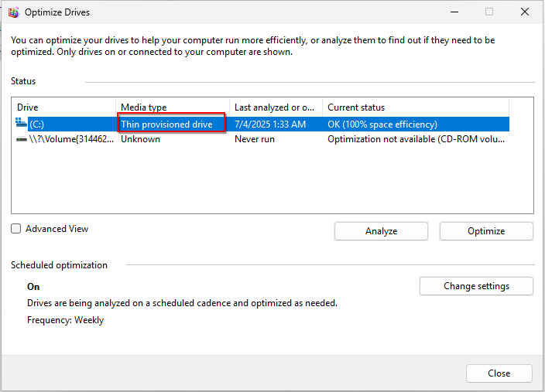Screen dimensions: 545x392
Task: Select the C: drive icon
Action: [22, 124]
